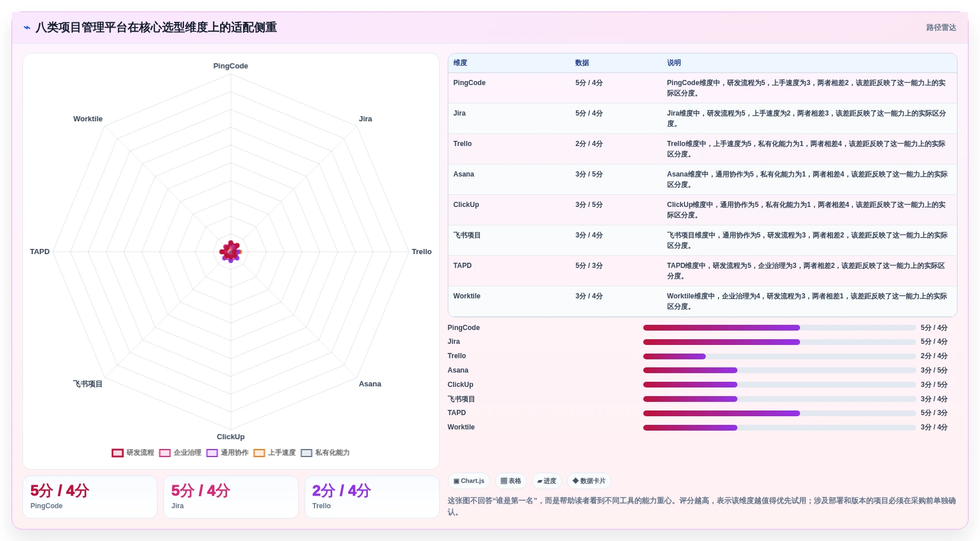Click the TAPD axis label on radar
The height and width of the screenshot is (541, 980).
tap(40, 252)
